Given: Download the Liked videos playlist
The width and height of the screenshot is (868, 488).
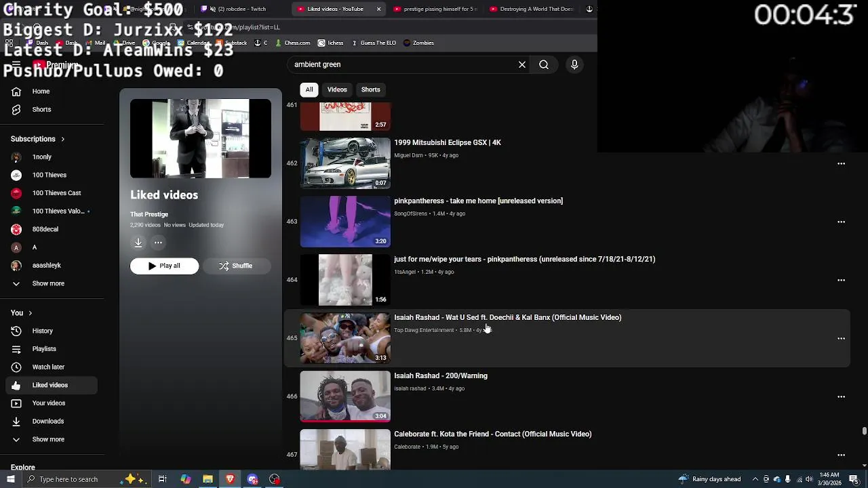Looking at the screenshot, I should point(138,243).
